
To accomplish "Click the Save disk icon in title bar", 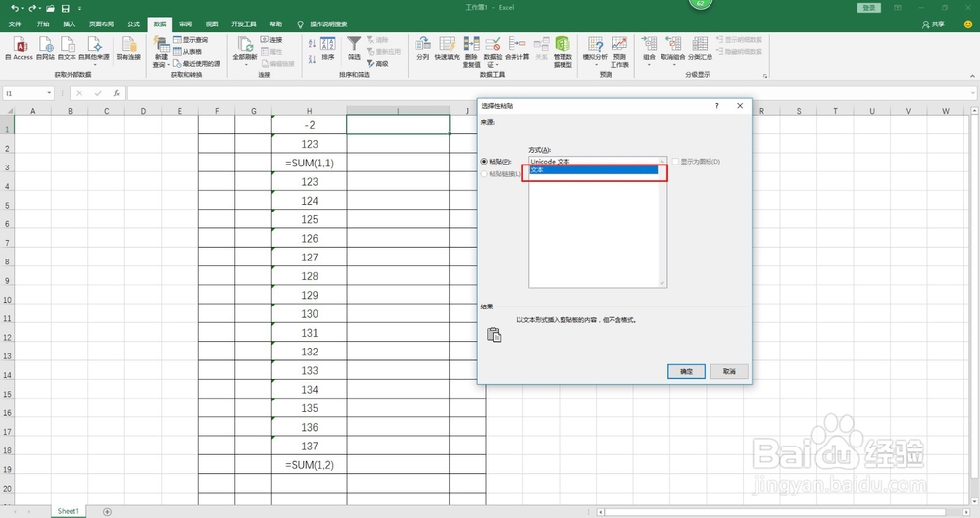I will tap(65, 8).
